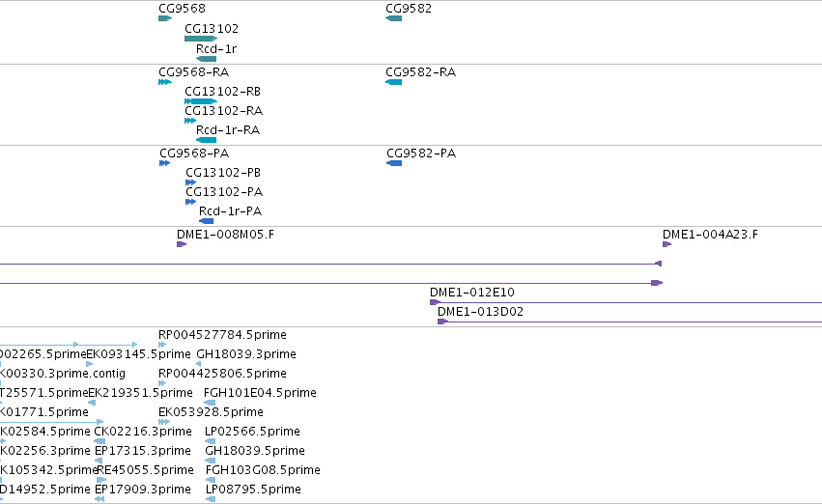Click the CG9568-PA protein label
Image resolution: width=822 pixels, height=504 pixels.
[194, 153]
